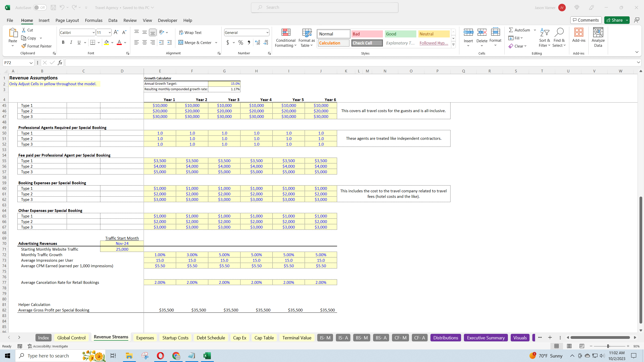This screenshot has width=644, height=362.
Task: Click the Analyze Data icon
Action: [x=598, y=37]
